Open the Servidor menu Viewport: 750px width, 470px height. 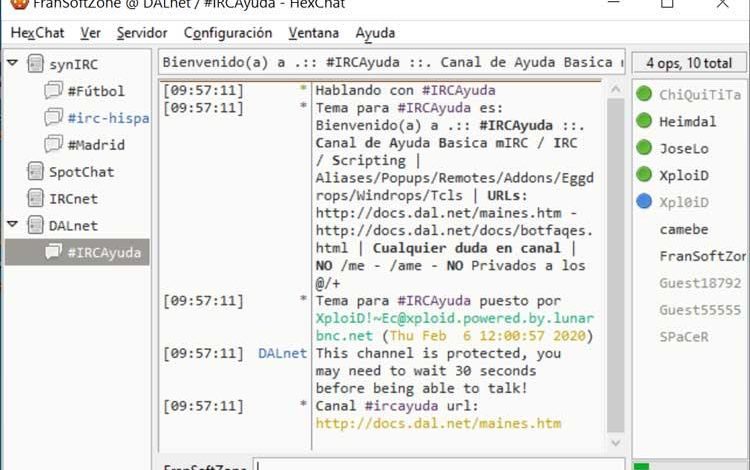142,33
